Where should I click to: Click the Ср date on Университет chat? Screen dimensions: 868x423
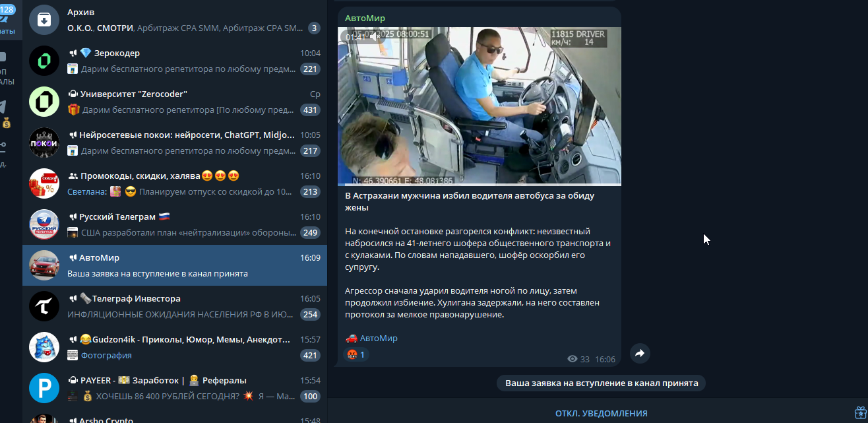click(x=315, y=94)
